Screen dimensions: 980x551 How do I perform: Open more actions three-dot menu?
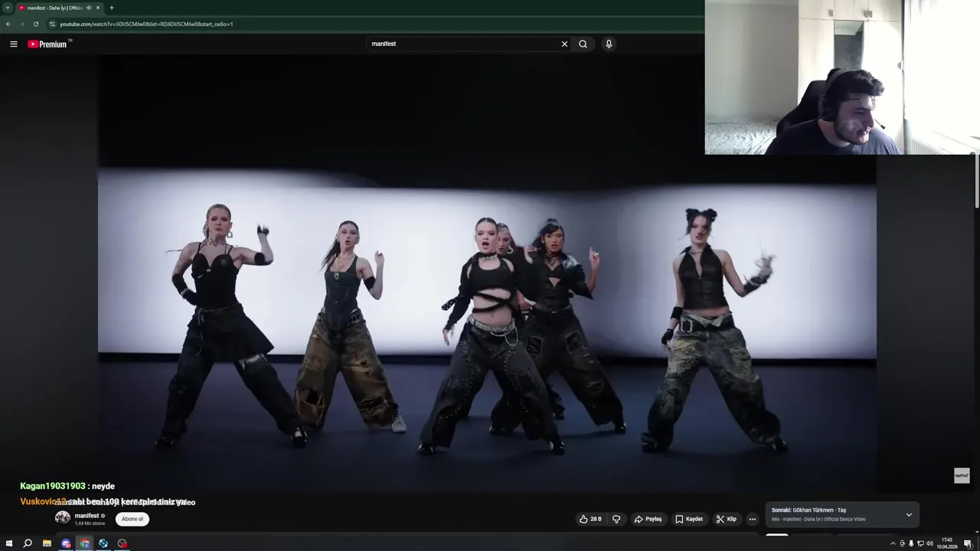[x=752, y=519]
